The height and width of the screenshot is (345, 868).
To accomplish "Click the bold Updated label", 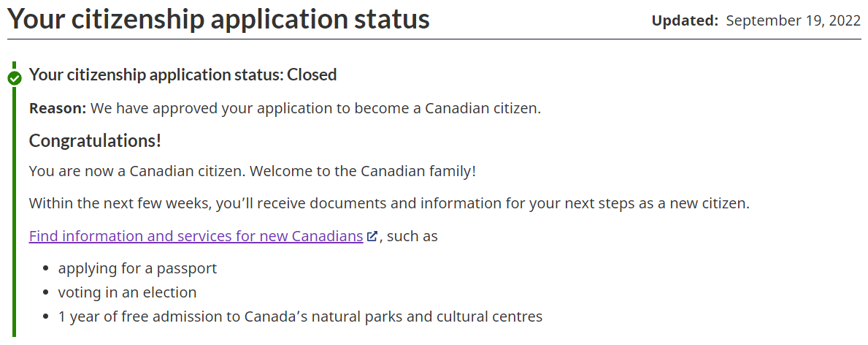I will (x=685, y=21).
